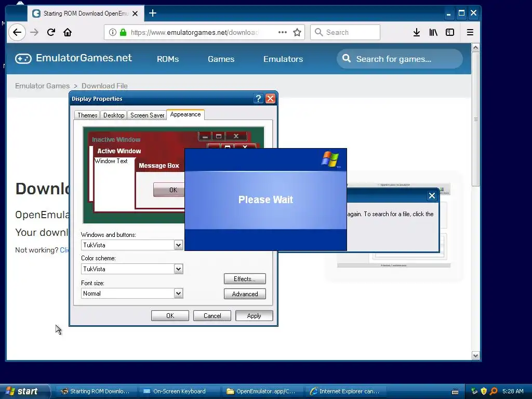Click the Effects... button

coord(245,279)
